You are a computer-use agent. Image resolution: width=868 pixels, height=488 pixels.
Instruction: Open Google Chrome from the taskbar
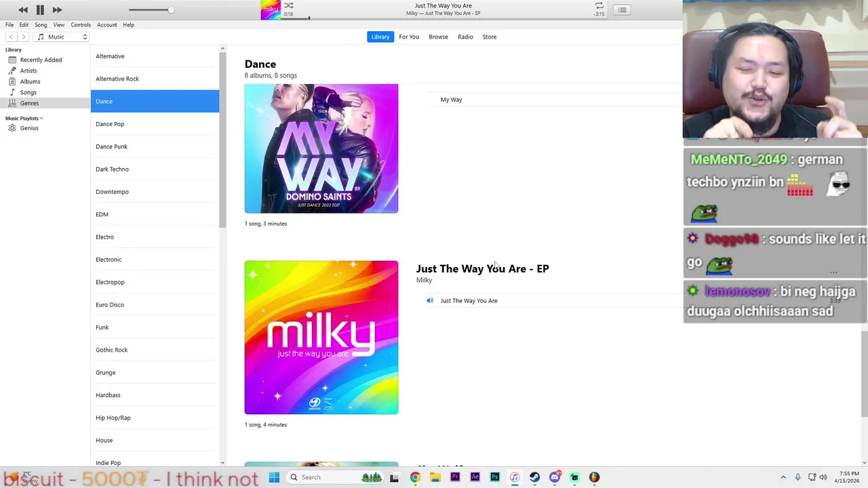(415, 477)
